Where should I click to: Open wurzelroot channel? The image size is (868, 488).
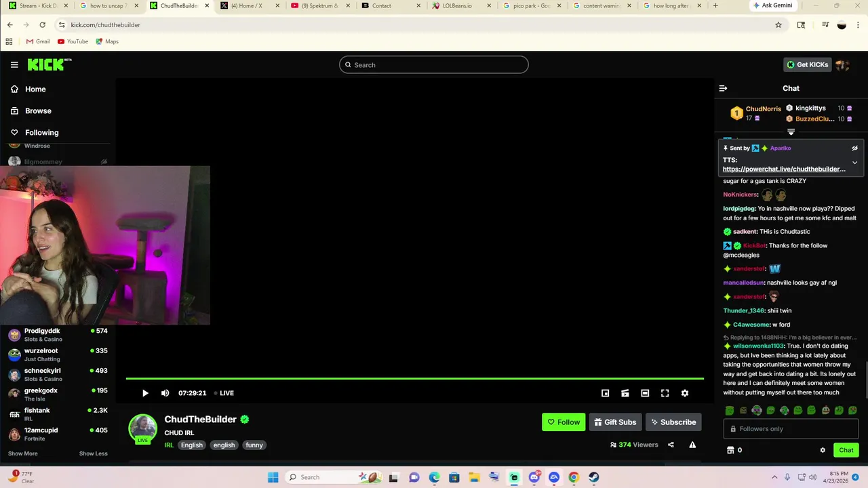point(58,354)
